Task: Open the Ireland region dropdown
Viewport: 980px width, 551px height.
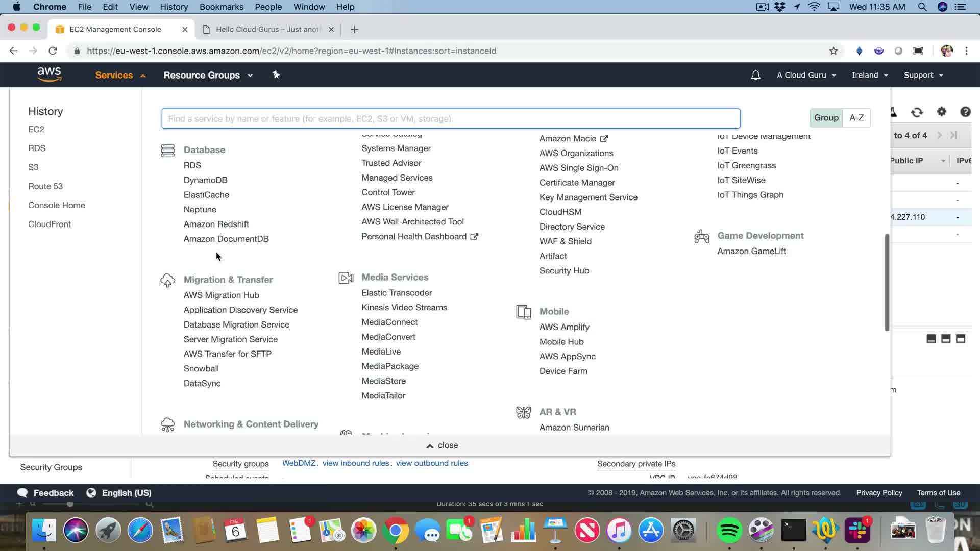Action: 870,75
